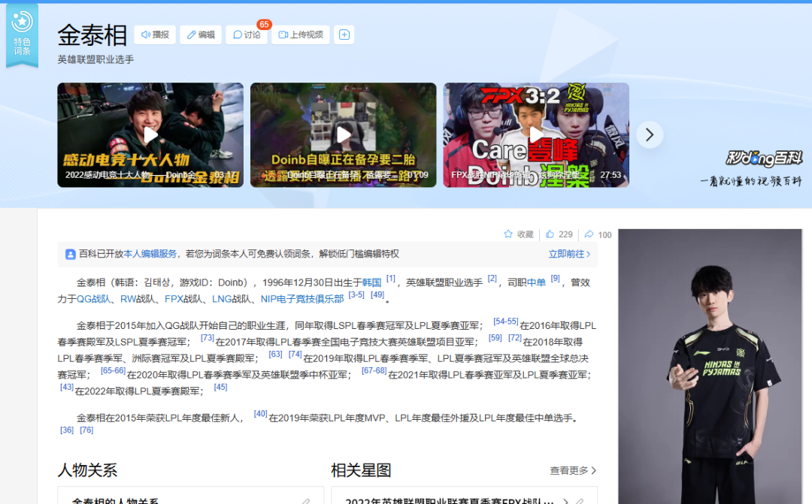Favorite the entry with the 收藏 star
The width and height of the screenshot is (812, 504).
518,234
